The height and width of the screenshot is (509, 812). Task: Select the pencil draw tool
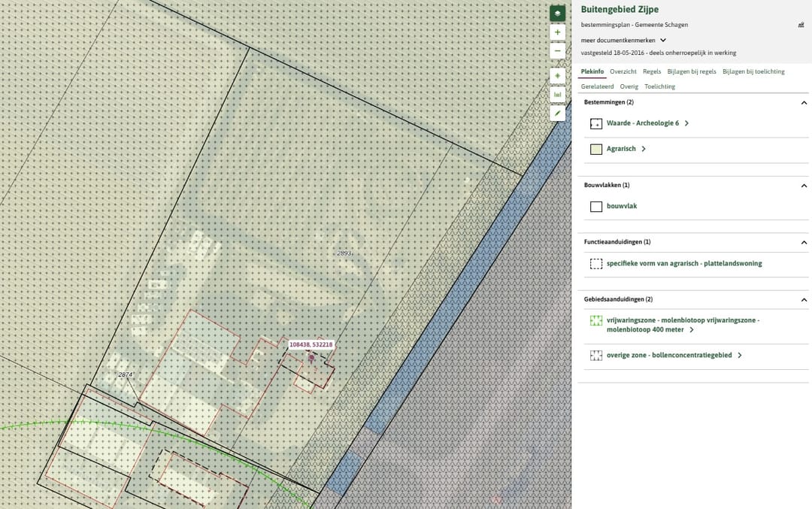pyautogui.click(x=557, y=113)
